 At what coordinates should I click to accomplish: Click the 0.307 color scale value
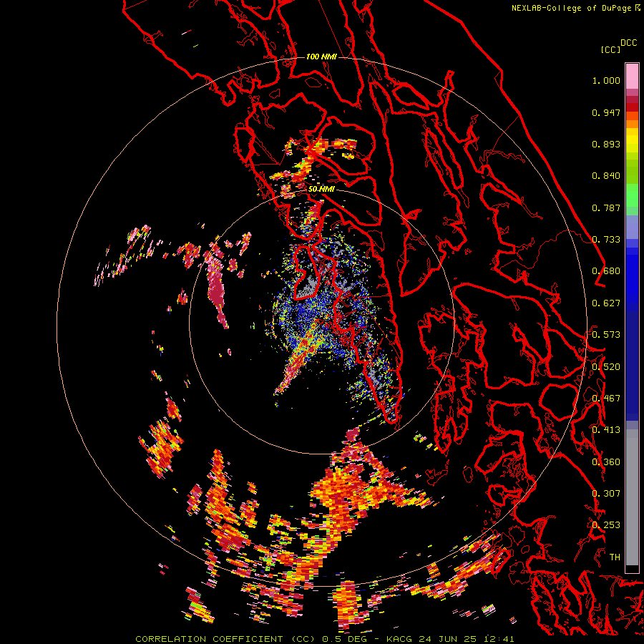pos(606,494)
